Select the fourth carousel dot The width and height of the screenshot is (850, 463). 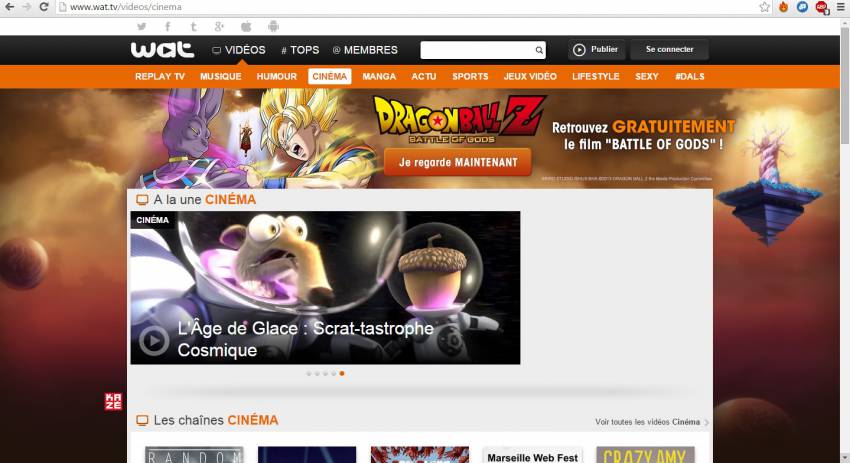334,374
